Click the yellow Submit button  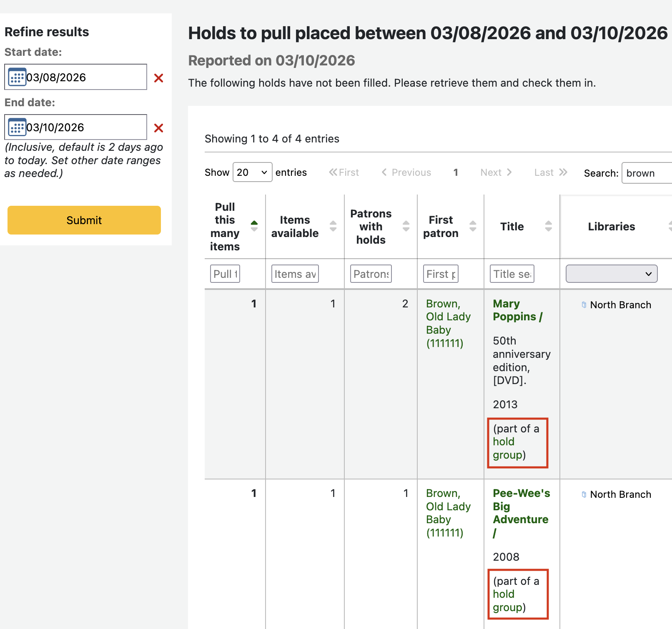pyautogui.click(x=84, y=220)
